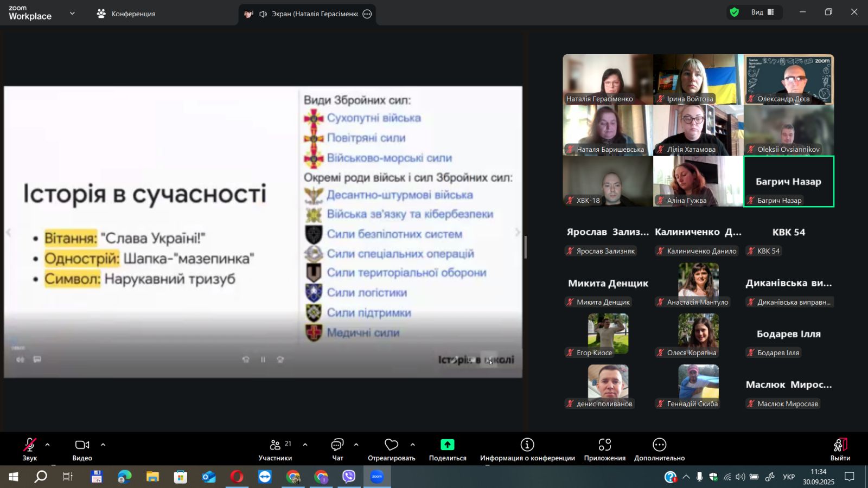
Task: Open the Chat panel
Action: point(337,445)
